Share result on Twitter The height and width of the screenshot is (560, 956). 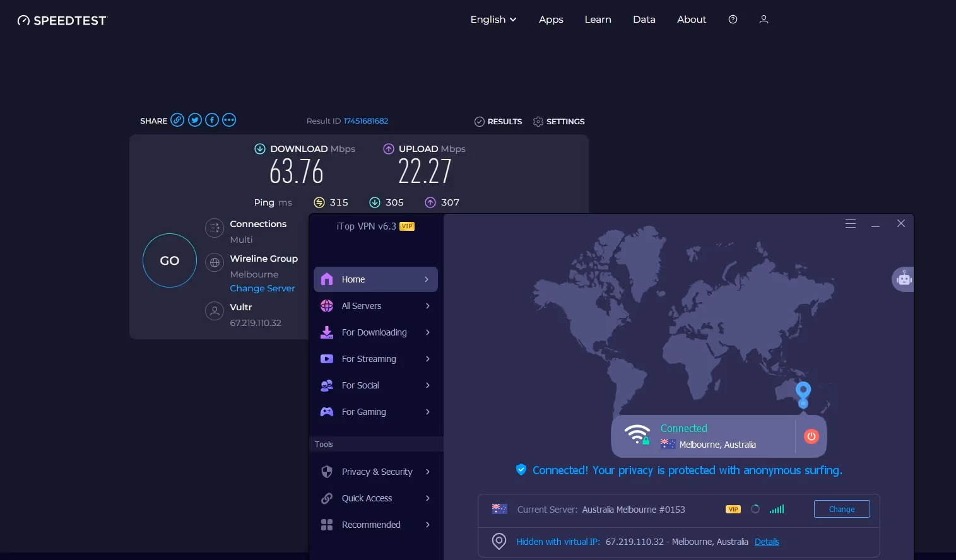(195, 120)
